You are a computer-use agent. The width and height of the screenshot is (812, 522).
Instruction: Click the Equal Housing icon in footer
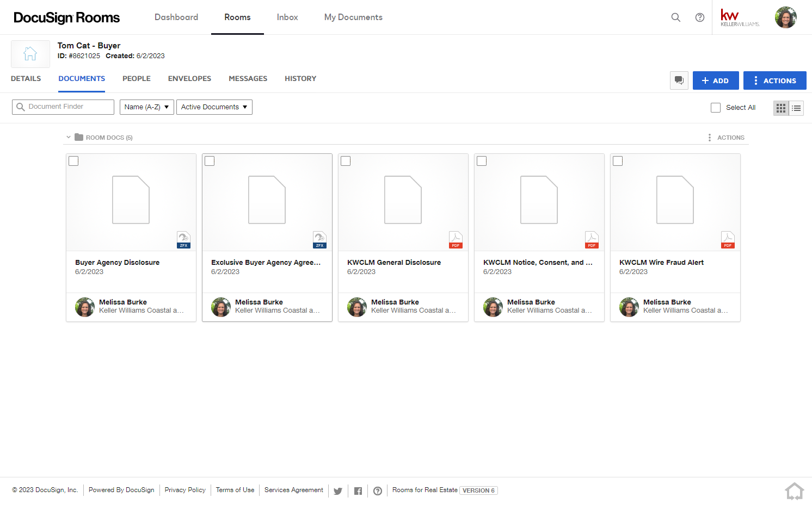(x=795, y=491)
